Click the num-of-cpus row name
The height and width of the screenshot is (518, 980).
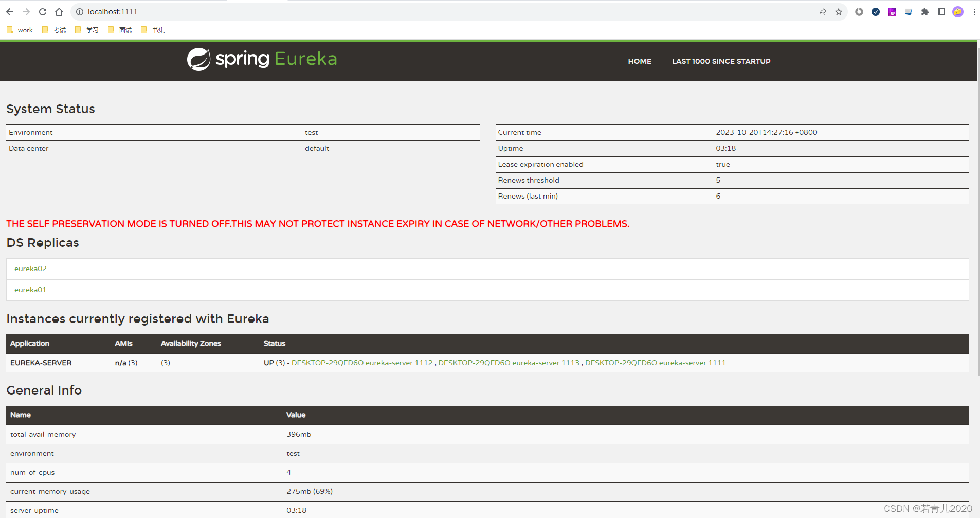32,472
